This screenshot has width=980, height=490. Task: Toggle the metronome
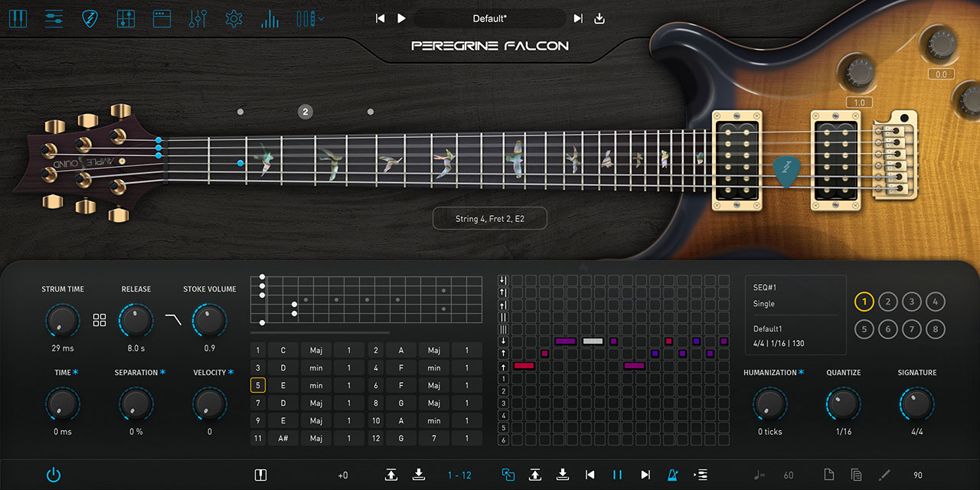tap(672, 475)
